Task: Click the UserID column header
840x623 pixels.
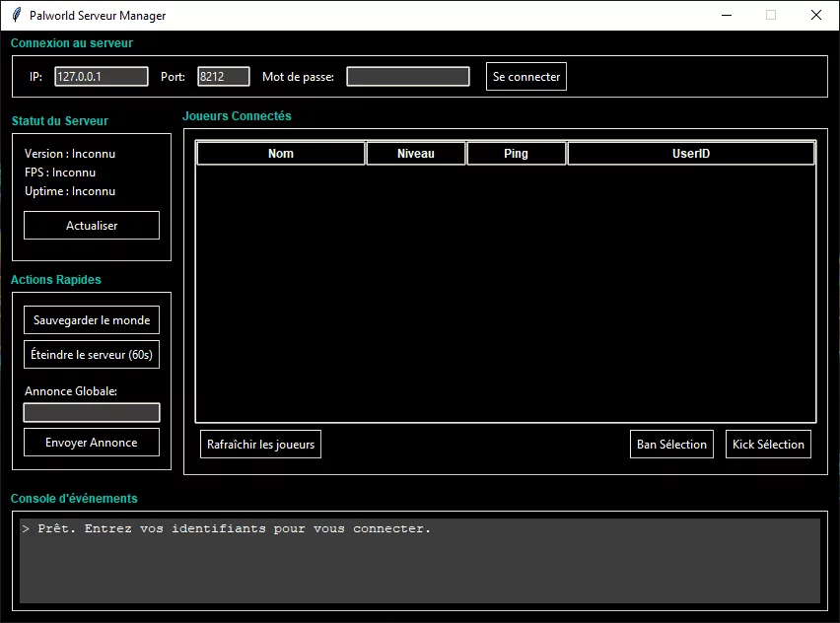Action: coord(691,154)
